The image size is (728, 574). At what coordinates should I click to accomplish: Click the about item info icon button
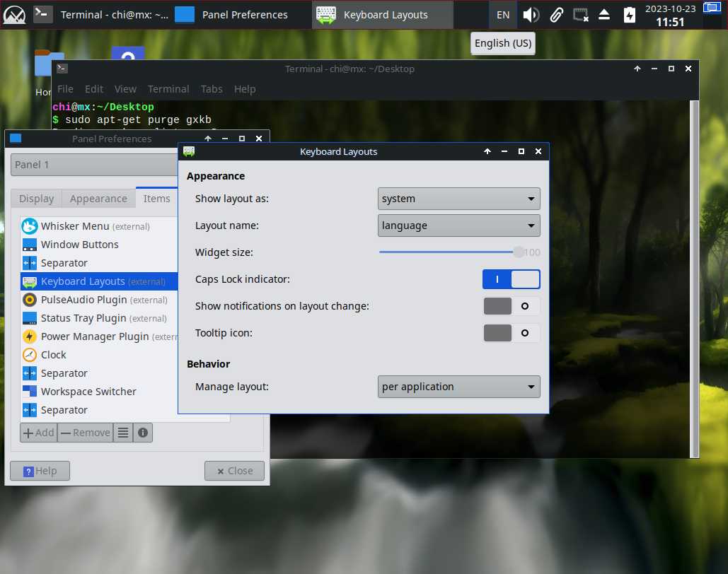tap(142, 433)
